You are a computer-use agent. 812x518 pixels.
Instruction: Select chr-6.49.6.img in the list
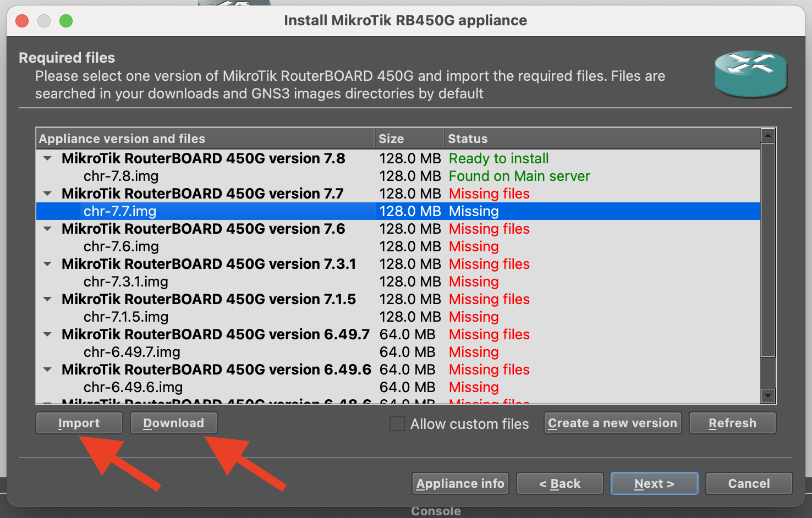coord(133,387)
